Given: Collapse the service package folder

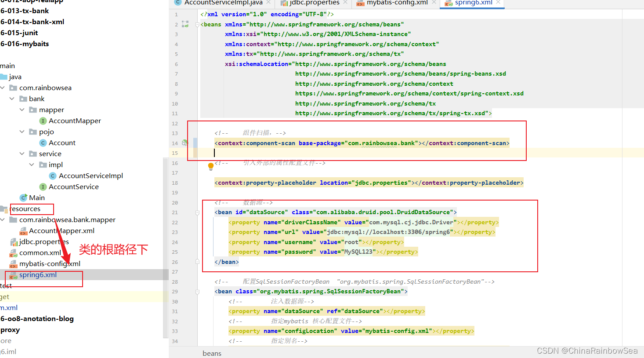Looking at the screenshot, I should [x=22, y=153].
